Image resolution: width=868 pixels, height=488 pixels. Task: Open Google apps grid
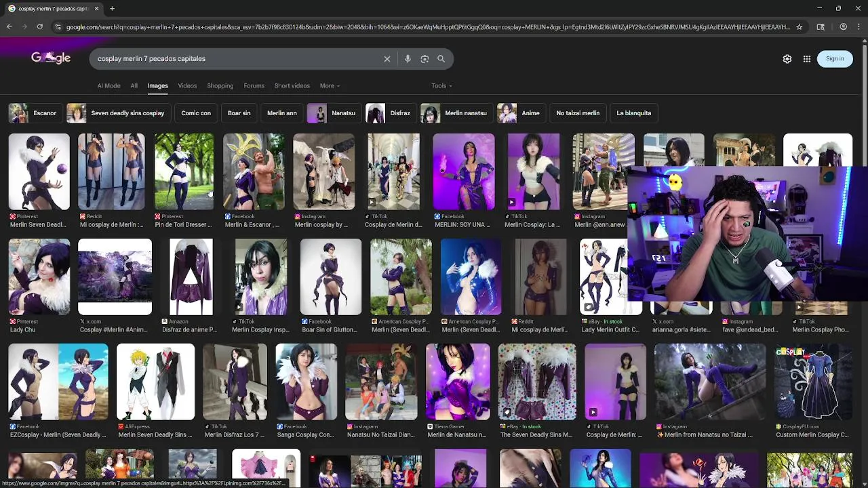click(x=807, y=59)
